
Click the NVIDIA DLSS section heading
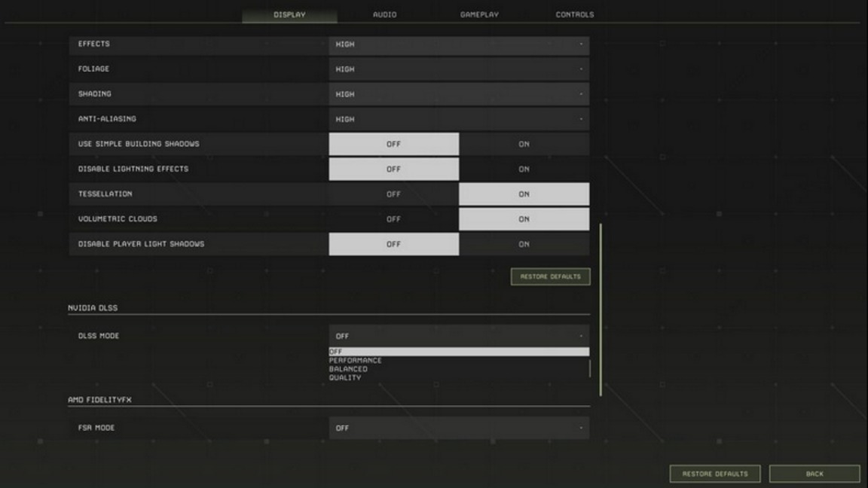[x=93, y=307]
